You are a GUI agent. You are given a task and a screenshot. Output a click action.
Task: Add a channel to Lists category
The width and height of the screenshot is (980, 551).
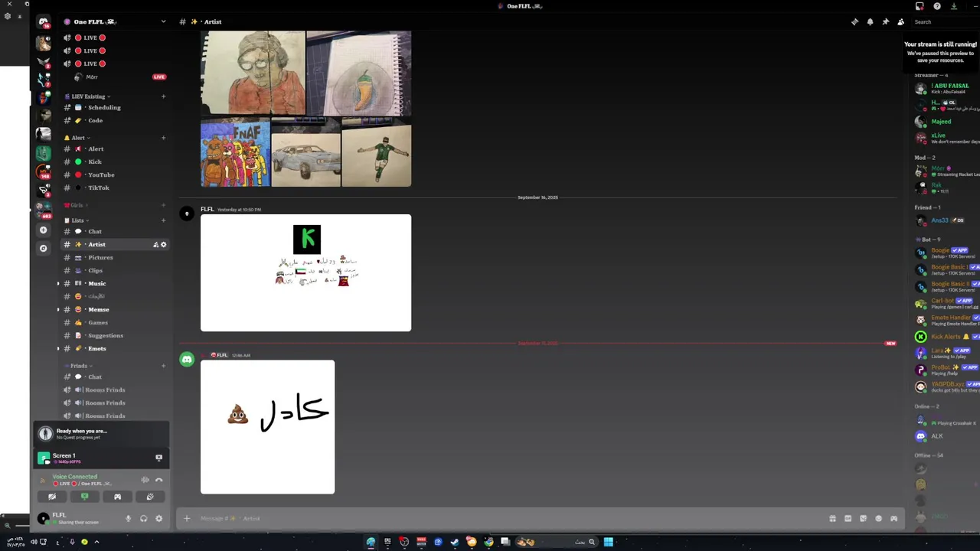[163, 220]
